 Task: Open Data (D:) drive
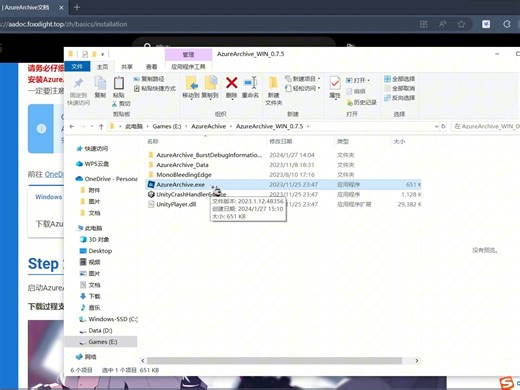(100, 331)
